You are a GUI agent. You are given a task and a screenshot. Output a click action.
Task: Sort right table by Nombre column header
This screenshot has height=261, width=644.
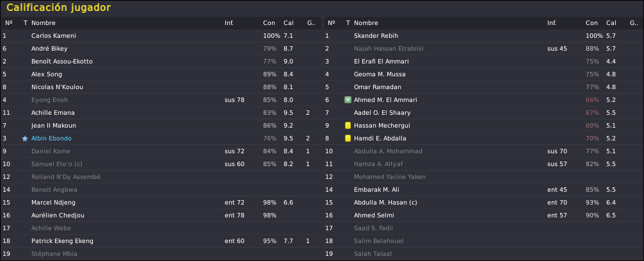[x=366, y=23]
